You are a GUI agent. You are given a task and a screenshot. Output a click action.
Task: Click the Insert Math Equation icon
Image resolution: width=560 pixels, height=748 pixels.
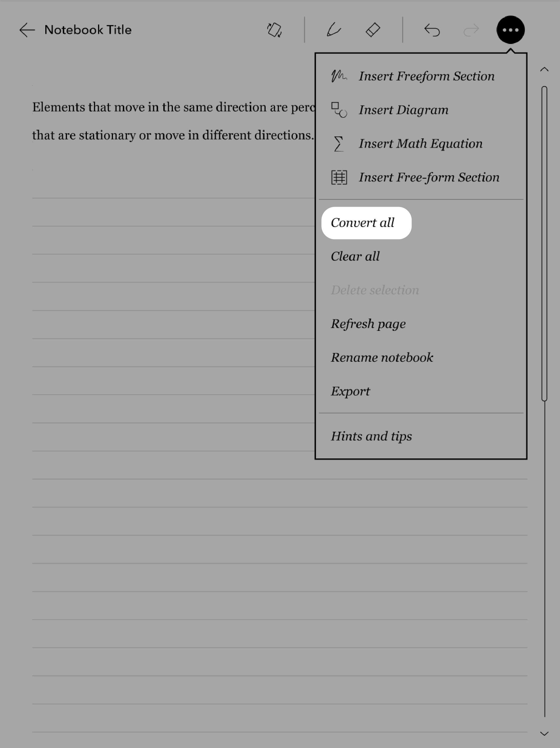coord(339,144)
